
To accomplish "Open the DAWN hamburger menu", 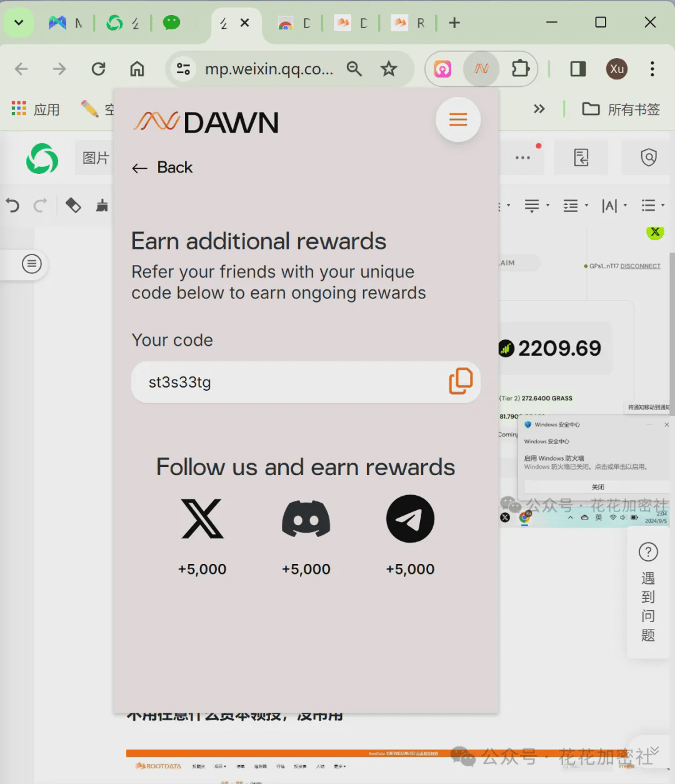I will click(458, 119).
